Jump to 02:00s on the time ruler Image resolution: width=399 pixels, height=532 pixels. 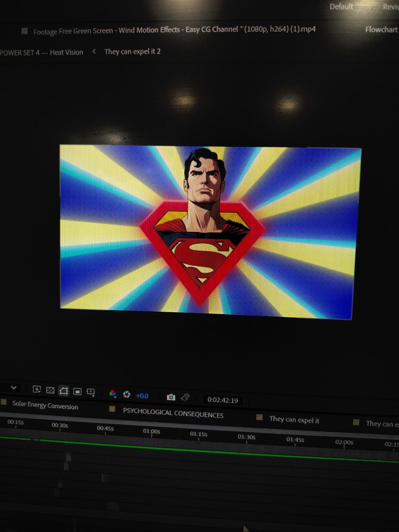(344, 442)
